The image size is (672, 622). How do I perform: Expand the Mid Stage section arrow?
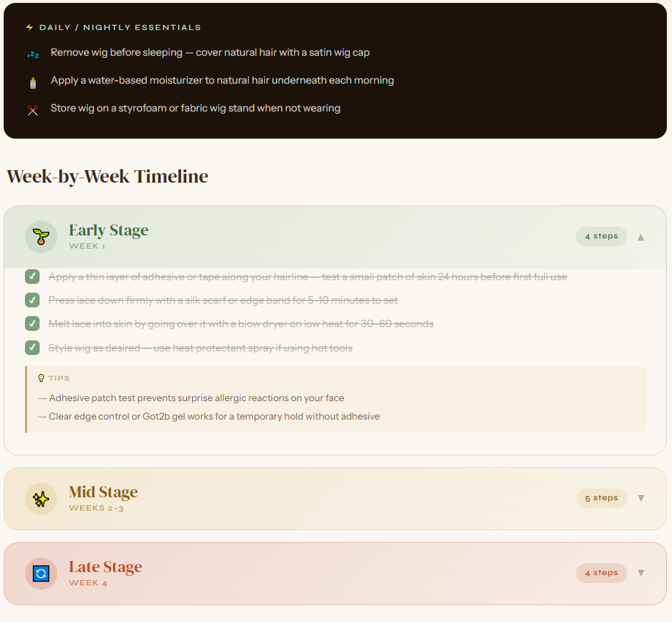[640, 499]
